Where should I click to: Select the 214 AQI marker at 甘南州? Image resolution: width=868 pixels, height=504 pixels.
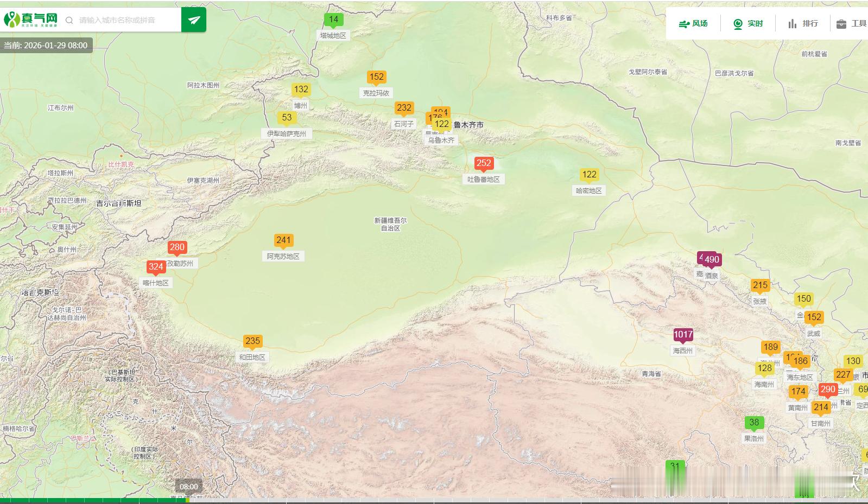pyautogui.click(x=821, y=407)
